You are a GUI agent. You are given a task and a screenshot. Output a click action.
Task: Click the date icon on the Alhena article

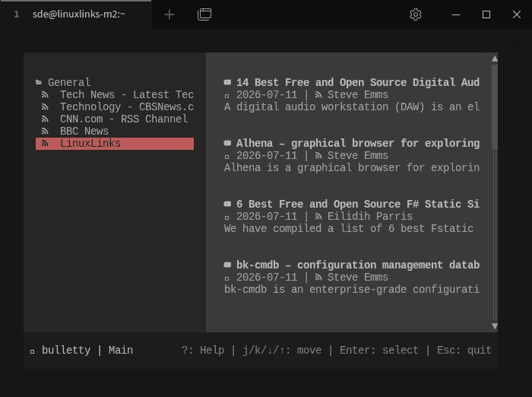[x=227, y=157]
